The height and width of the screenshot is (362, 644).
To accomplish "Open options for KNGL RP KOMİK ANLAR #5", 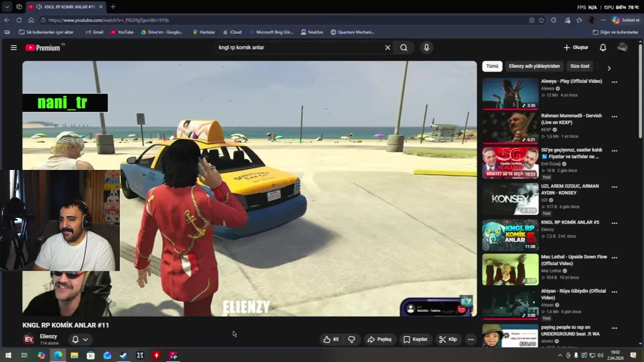I will 614,223.
